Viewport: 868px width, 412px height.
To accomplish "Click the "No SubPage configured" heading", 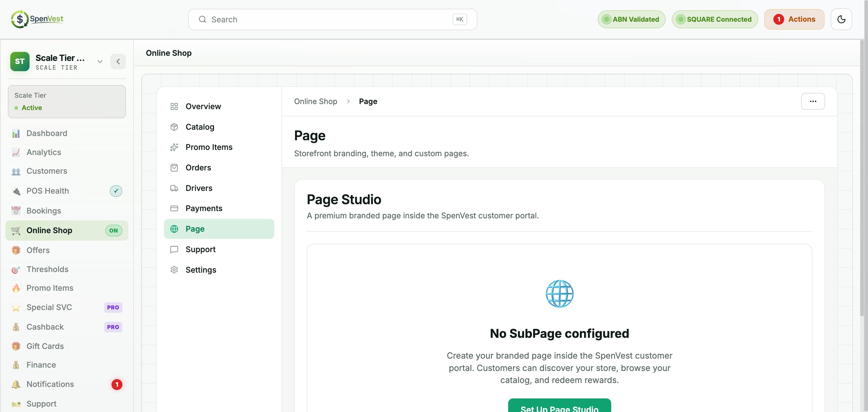I will [559, 334].
